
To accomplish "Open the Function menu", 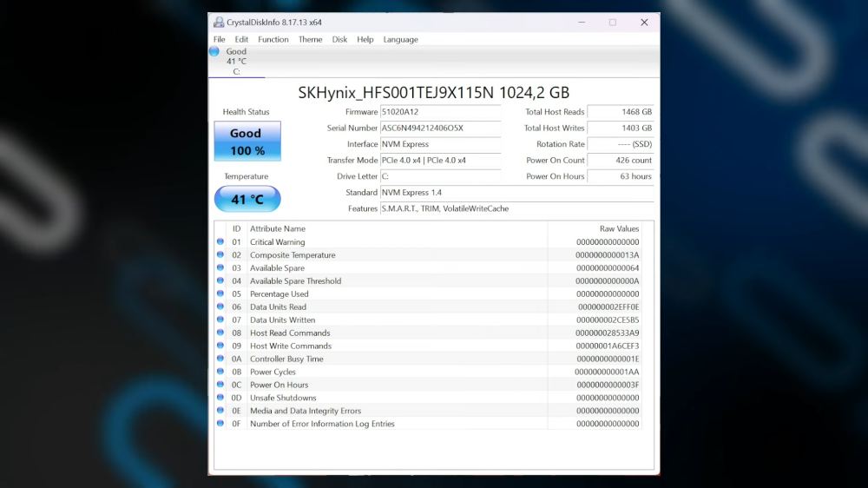I will tap(273, 39).
